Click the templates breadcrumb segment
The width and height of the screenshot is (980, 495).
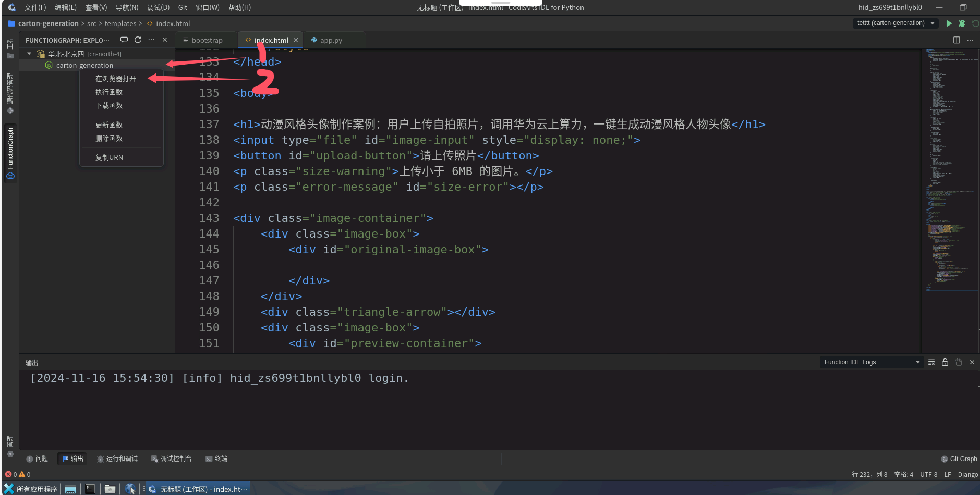(x=120, y=23)
